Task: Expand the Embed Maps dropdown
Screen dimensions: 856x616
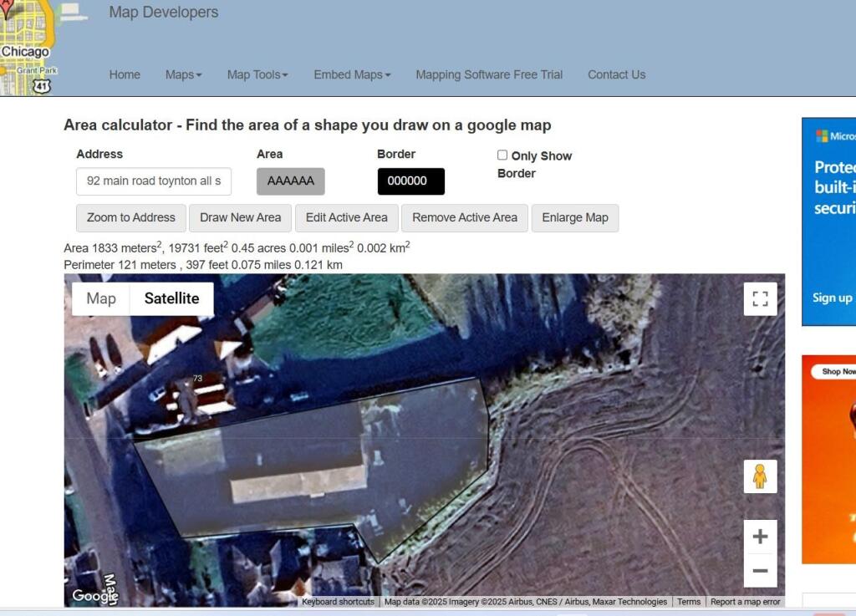Action: [352, 74]
